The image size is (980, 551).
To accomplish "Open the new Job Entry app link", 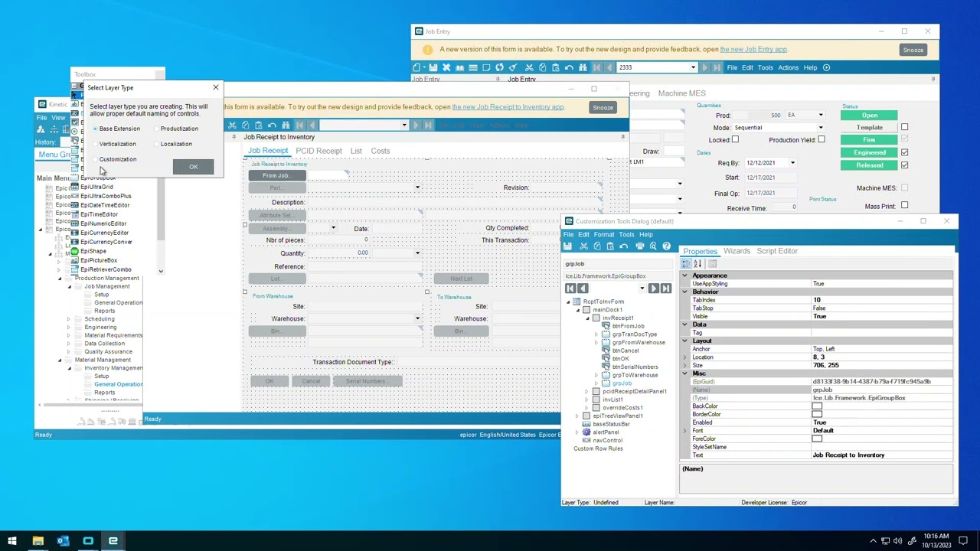I will (753, 50).
